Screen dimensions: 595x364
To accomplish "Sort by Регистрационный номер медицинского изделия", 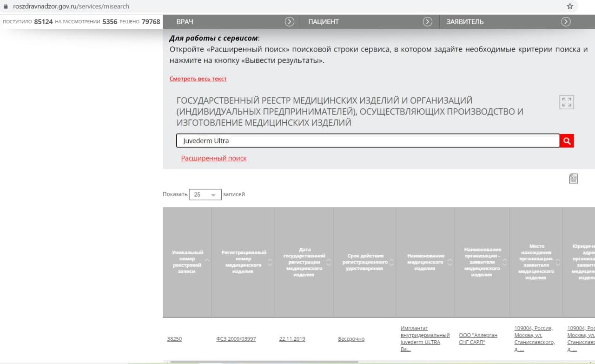I will tap(270, 262).
